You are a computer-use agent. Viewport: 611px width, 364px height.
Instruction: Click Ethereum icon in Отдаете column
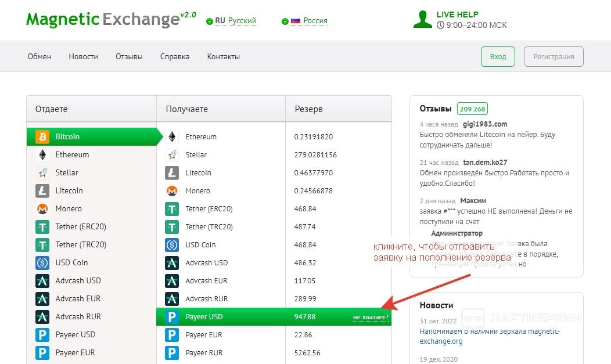[42, 154]
